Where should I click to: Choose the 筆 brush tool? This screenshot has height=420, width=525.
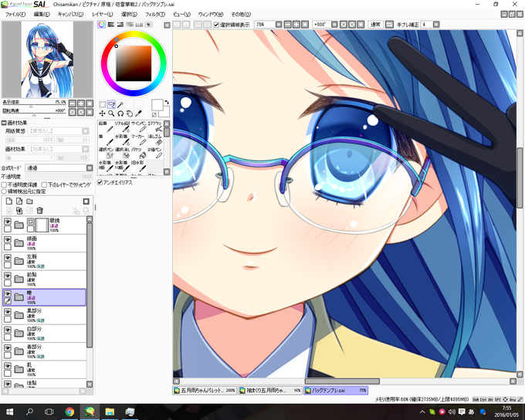pyautogui.click(x=106, y=140)
